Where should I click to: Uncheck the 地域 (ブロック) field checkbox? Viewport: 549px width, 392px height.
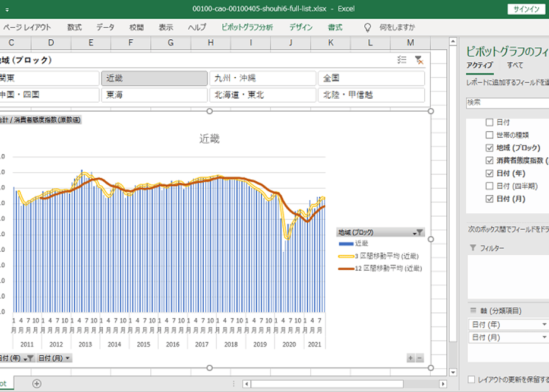pos(490,148)
